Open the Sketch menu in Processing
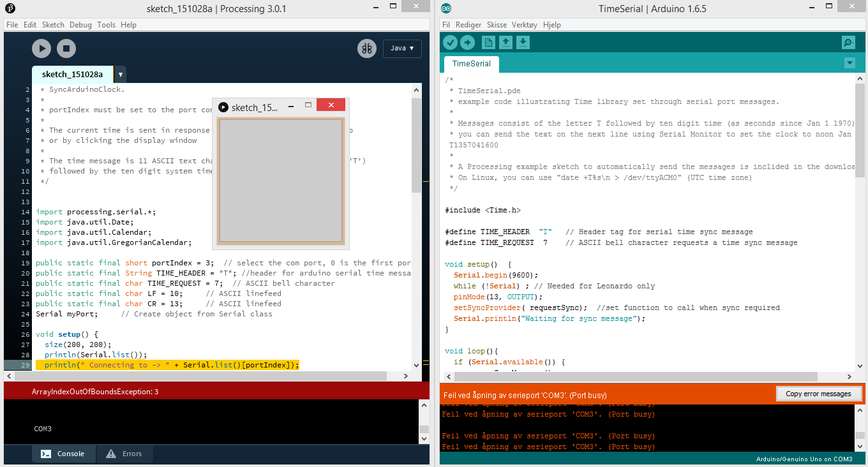 [53, 25]
